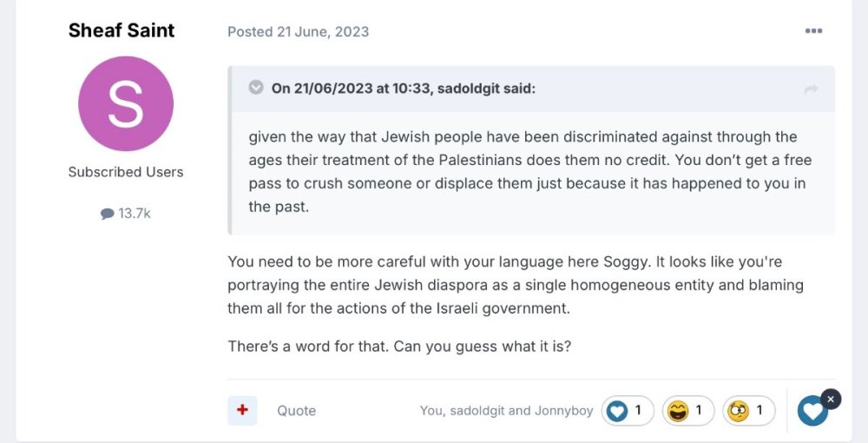This screenshot has width=868, height=443.
Task: Click the purple S avatar
Action: coord(126,104)
